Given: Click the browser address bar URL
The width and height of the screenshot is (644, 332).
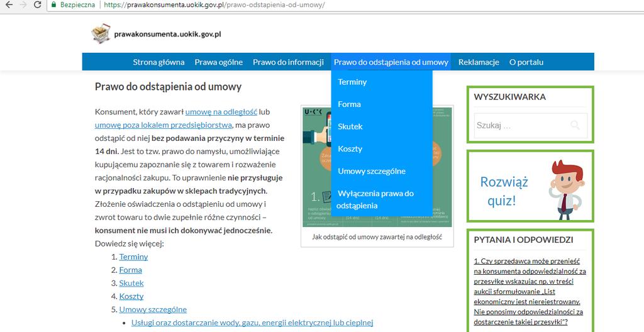Looking at the screenshot, I should tap(214, 5).
